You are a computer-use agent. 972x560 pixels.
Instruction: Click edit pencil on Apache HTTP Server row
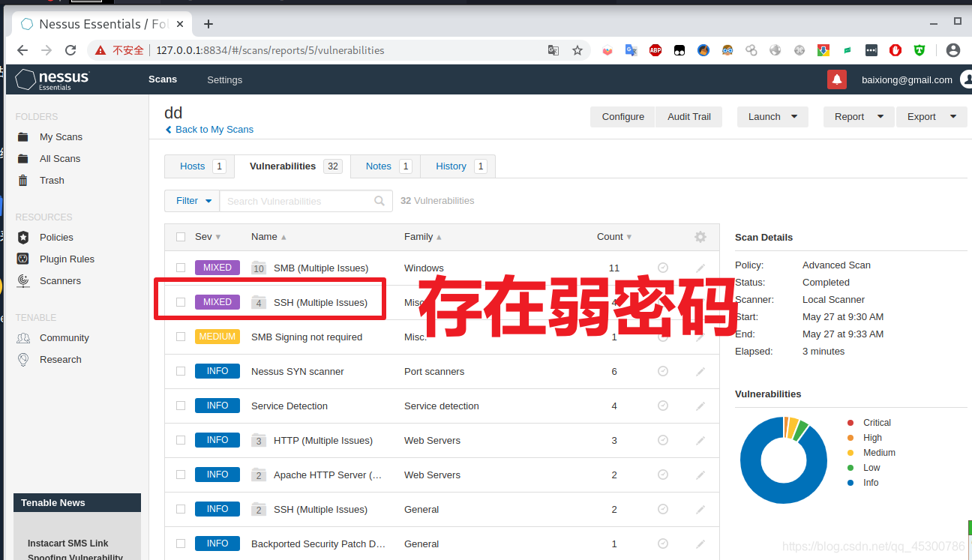700,475
